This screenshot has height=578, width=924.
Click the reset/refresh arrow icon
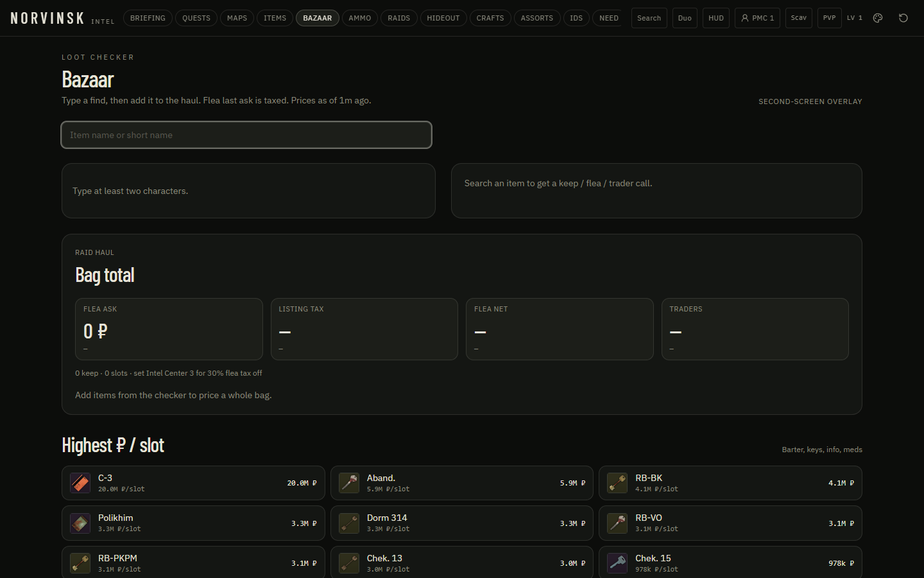[903, 18]
